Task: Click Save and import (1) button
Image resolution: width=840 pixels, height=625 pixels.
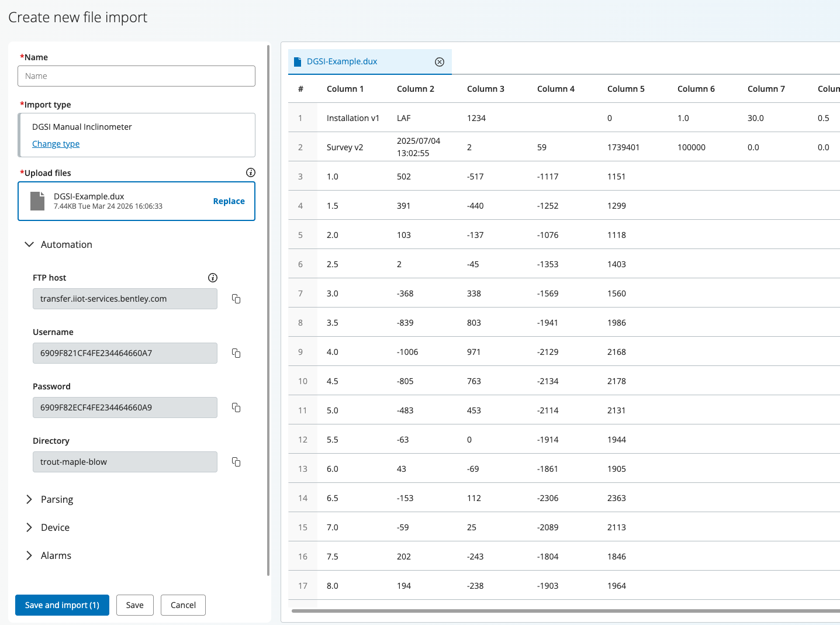Action: click(x=62, y=605)
